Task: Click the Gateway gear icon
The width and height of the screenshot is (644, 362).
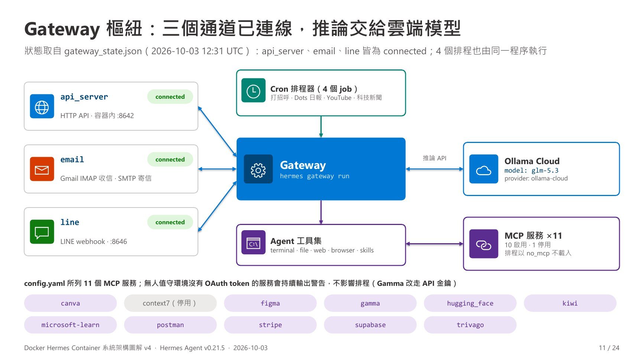Action: tap(258, 169)
